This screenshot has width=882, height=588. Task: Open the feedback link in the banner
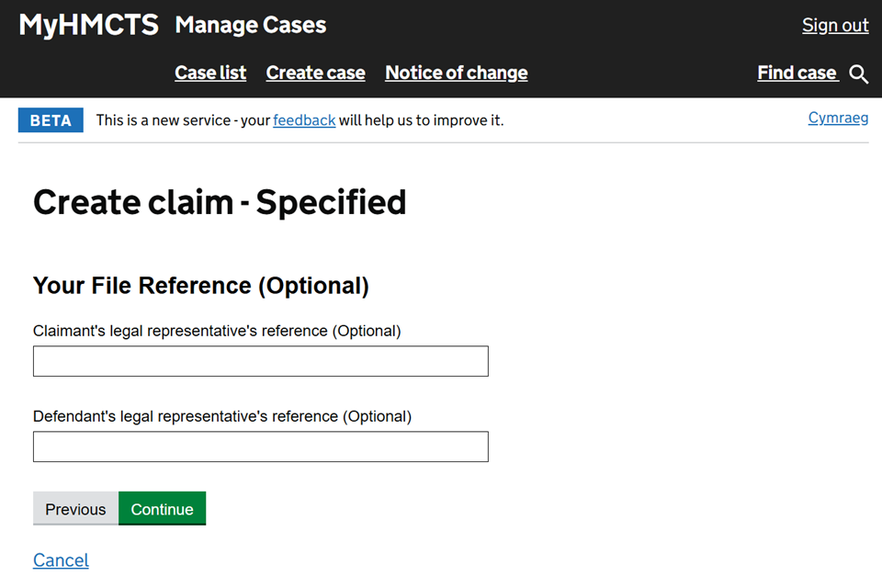(x=304, y=120)
